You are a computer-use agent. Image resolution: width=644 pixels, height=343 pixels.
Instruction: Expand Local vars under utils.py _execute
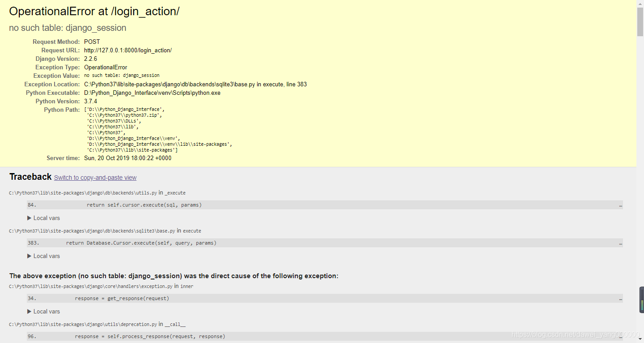pyautogui.click(x=43, y=218)
